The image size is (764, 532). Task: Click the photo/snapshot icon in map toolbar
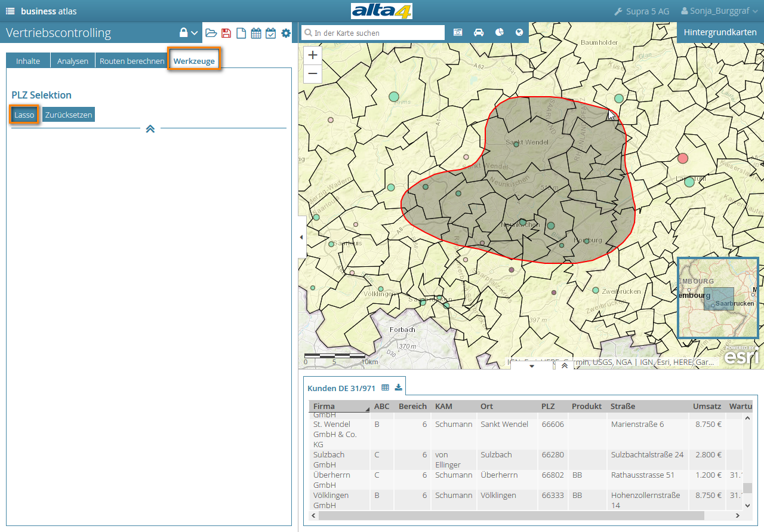[458, 32]
